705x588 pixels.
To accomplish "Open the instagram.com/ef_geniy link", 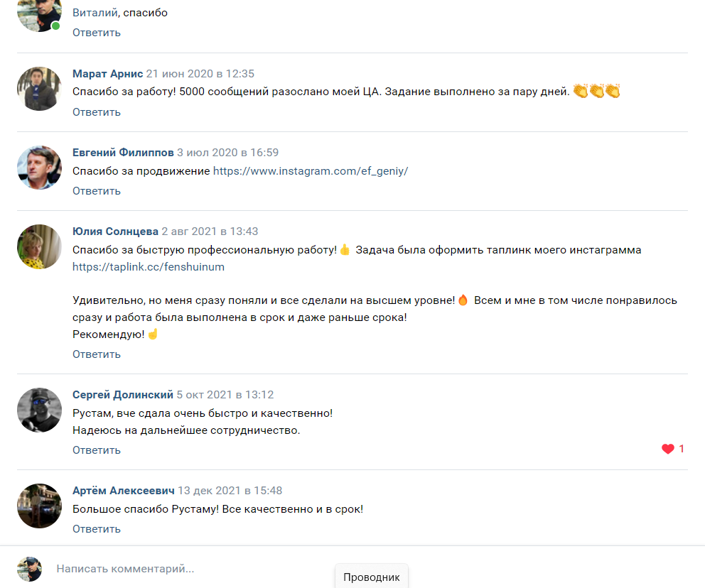I will pyautogui.click(x=311, y=171).
